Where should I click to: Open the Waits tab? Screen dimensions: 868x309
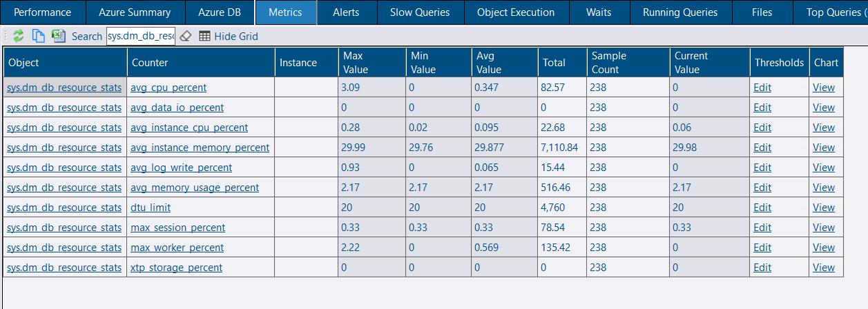tap(598, 12)
